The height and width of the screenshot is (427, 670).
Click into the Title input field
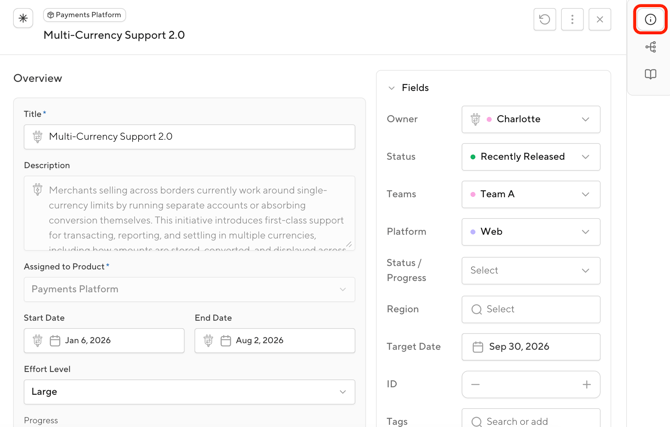pyautogui.click(x=189, y=137)
